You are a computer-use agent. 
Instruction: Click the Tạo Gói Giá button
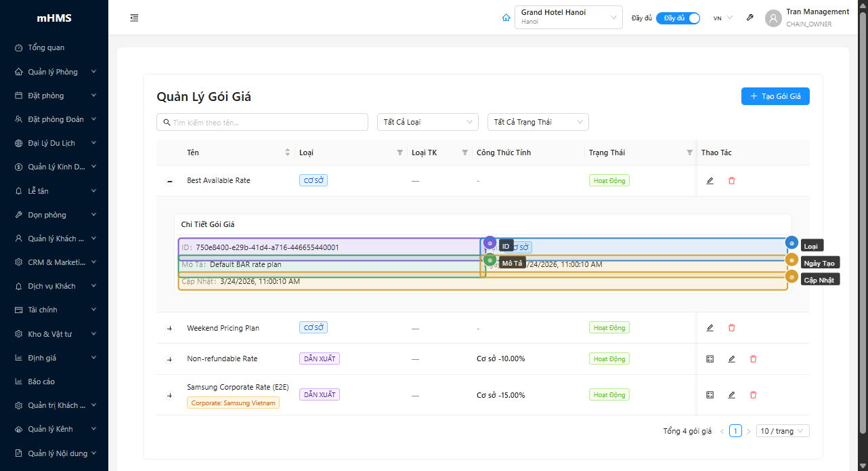(x=775, y=96)
